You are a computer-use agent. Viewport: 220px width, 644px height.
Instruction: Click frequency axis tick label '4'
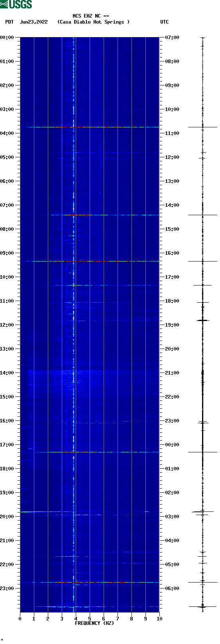click(x=76, y=619)
